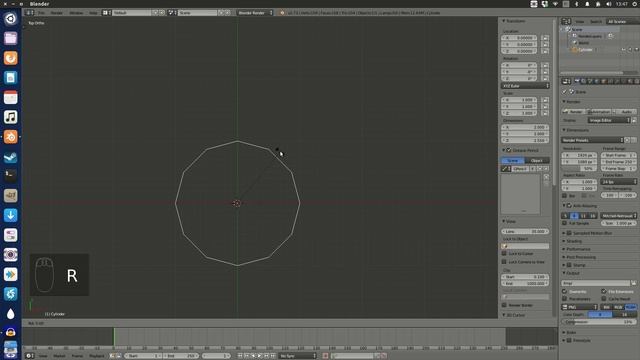640x360 pixels.
Task: Toggle the Grease Pencil checkbox
Action: pyautogui.click(x=509, y=150)
